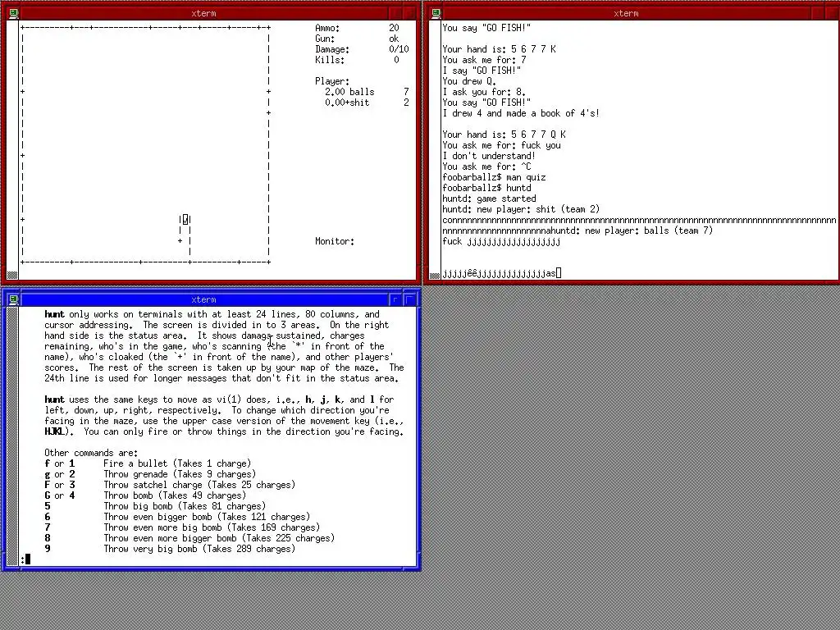Image resolution: width=840 pixels, height=630 pixels.
Task: Click 'Throw even more bigger bomb (Takes 225 charges)'
Action: (219, 538)
